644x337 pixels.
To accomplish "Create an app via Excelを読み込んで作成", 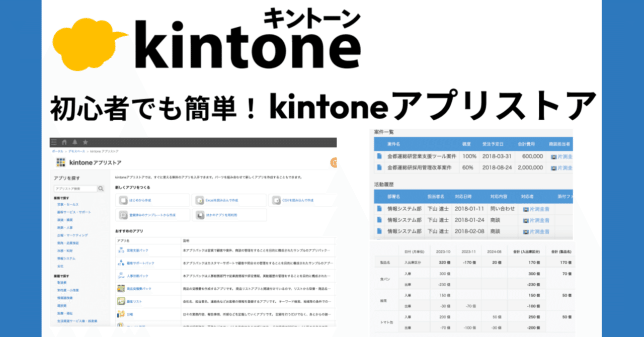I will coord(222,200).
